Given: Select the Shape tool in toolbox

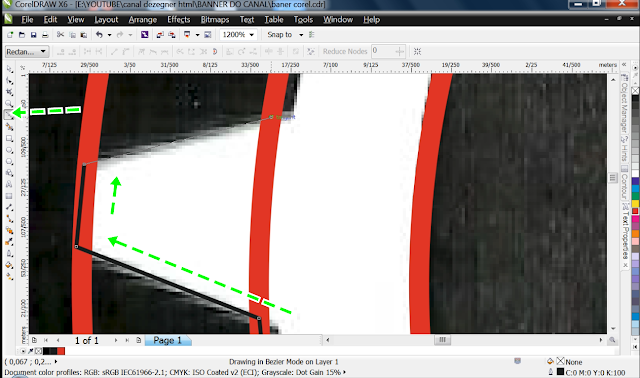Looking at the screenshot, I should pos(9,81).
